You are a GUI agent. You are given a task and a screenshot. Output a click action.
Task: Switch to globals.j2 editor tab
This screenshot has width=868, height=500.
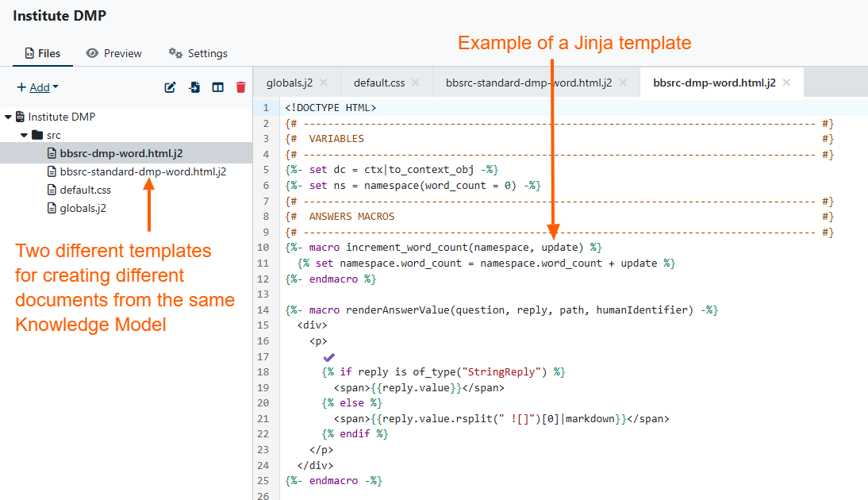(290, 83)
